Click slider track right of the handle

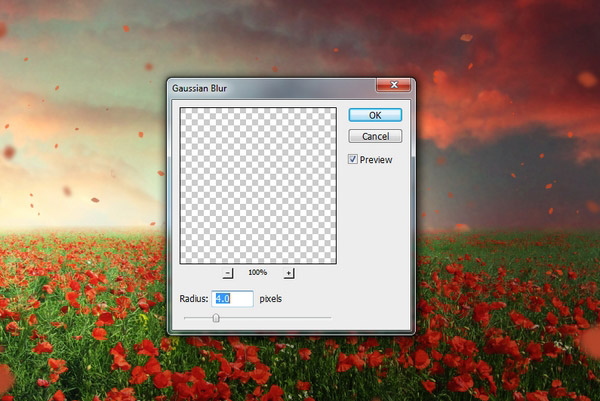pyautogui.click(x=280, y=318)
